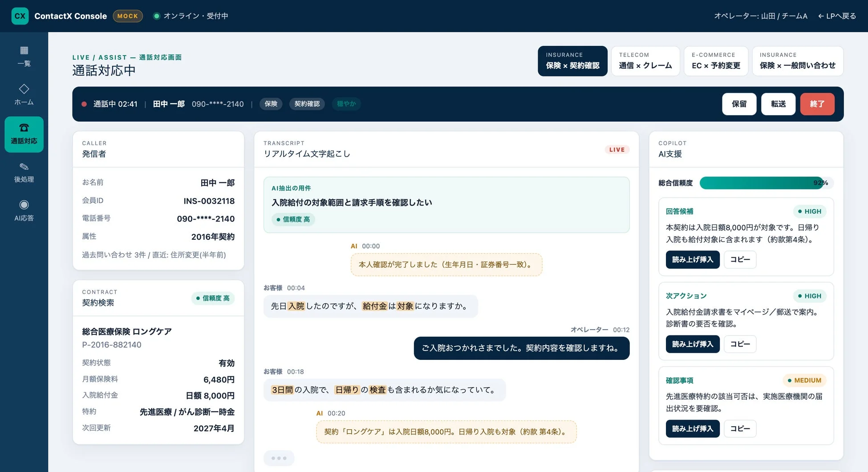The width and height of the screenshot is (868, 472).
Task: Click the MOCK badge in header
Action: [x=128, y=16]
